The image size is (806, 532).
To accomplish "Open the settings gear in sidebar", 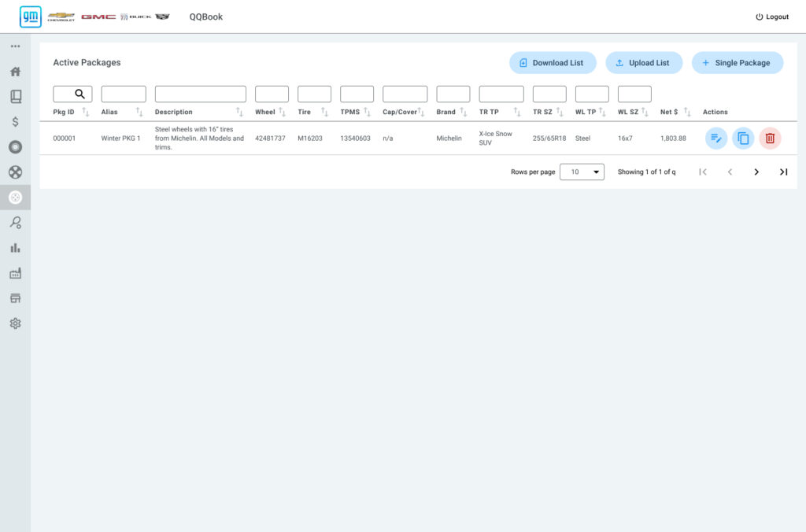I will click(15, 323).
